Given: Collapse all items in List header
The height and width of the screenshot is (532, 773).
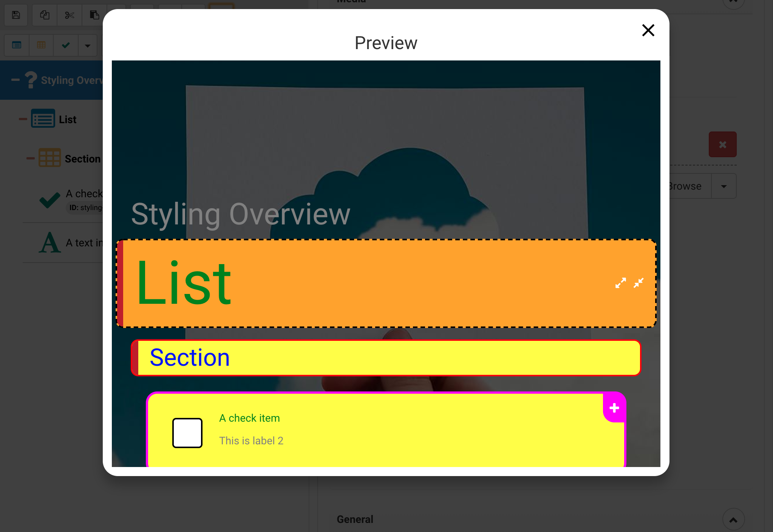Looking at the screenshot, I should click(638, 283).
